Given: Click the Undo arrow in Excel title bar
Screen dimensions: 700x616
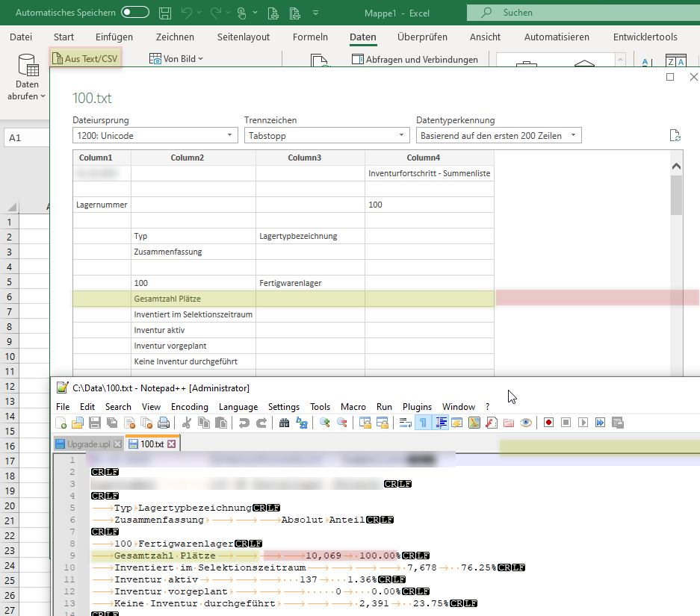Looking at the screenshot, I should [187, 13].
